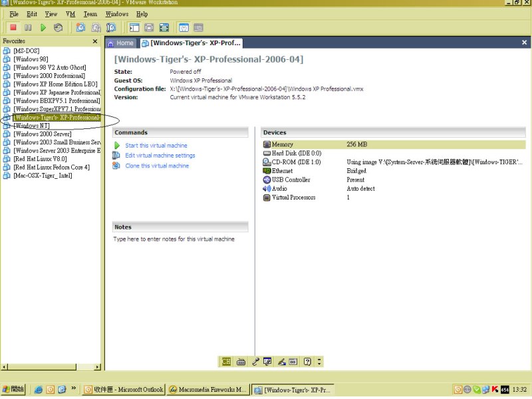Open the Snapshot Manager toolbar icon
The height and width of the screenshot is (399, 532).
coord(111,27)
